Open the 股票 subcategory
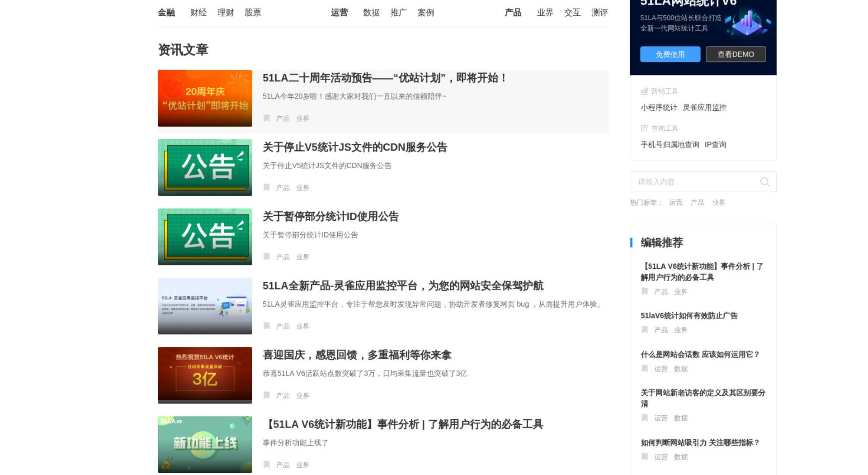Image resolution: width=868 pixels, height=475 pixels. point(253,13)
